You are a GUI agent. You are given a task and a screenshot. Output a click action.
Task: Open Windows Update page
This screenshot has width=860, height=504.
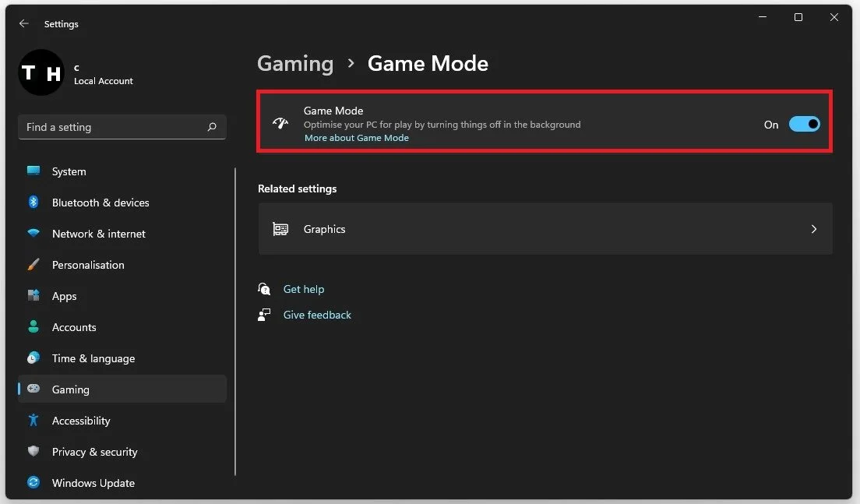point(122,483)
